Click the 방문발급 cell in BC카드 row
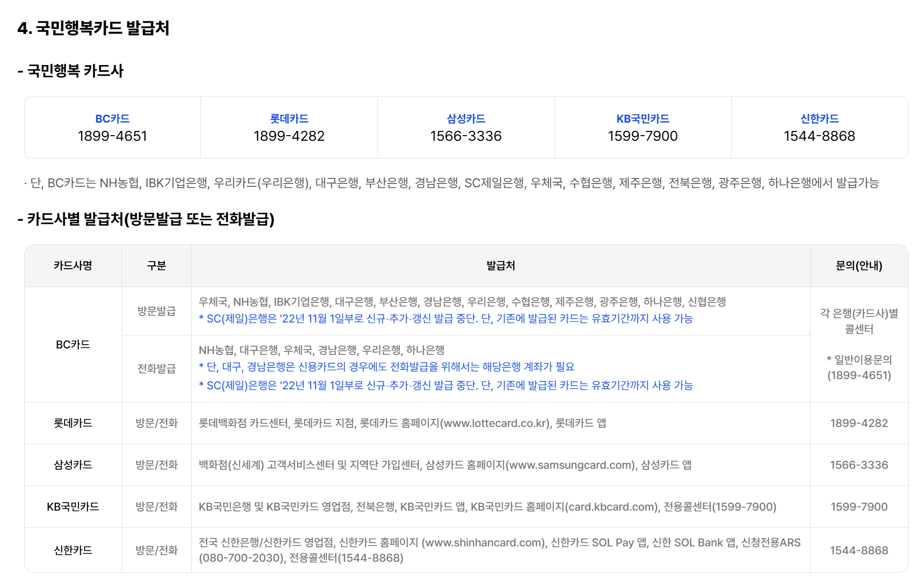 coord(156,311)
